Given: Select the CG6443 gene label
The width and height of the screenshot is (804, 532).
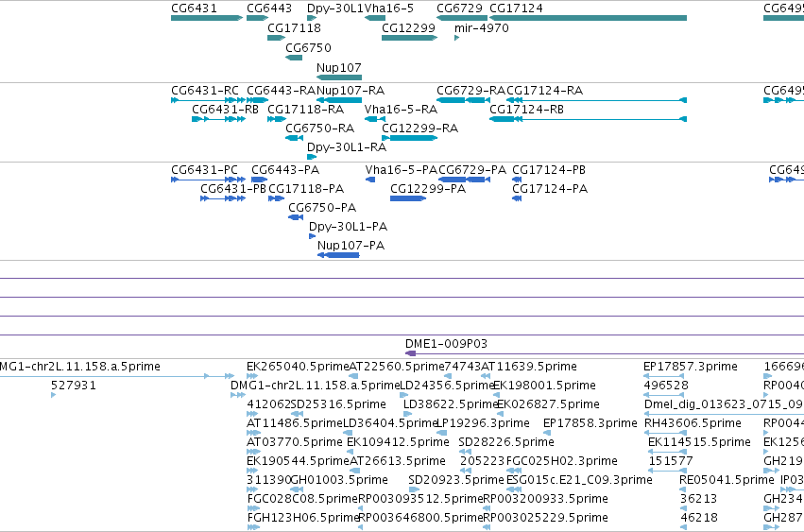Looking at the screenshot, I should point(269,9).
